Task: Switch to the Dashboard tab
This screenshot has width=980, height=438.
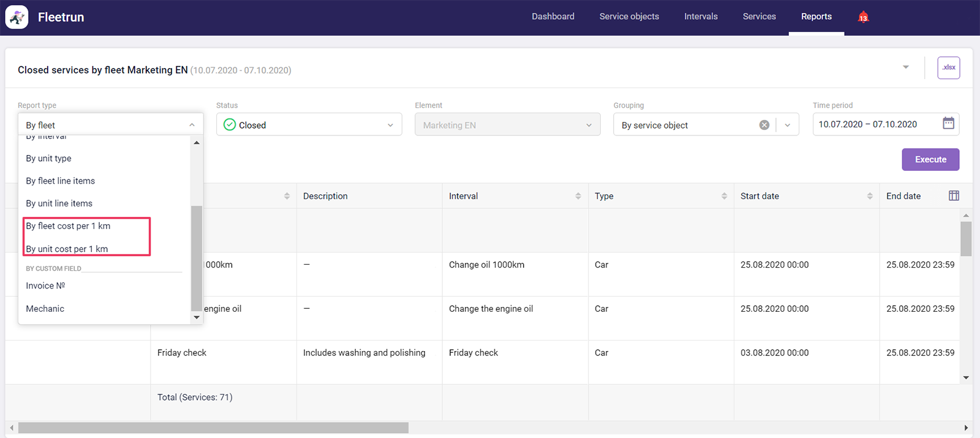Action: (x=552, y=17)
